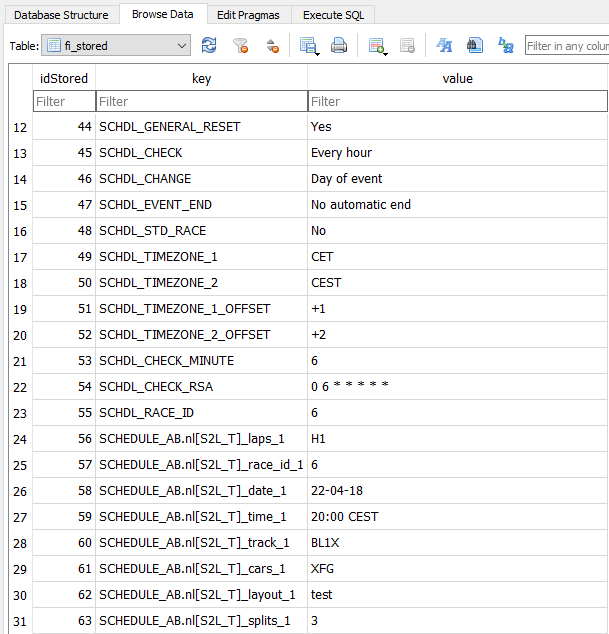The height and width of the screenshot is (634, 609).
Task: Select the 'XFG' cars value cell
Action: click(457, 569)
